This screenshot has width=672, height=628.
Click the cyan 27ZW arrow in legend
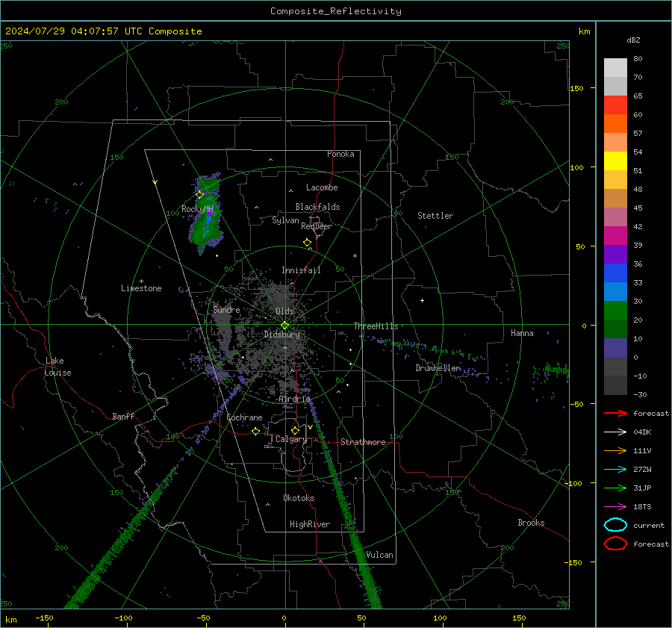pos(615,470)
